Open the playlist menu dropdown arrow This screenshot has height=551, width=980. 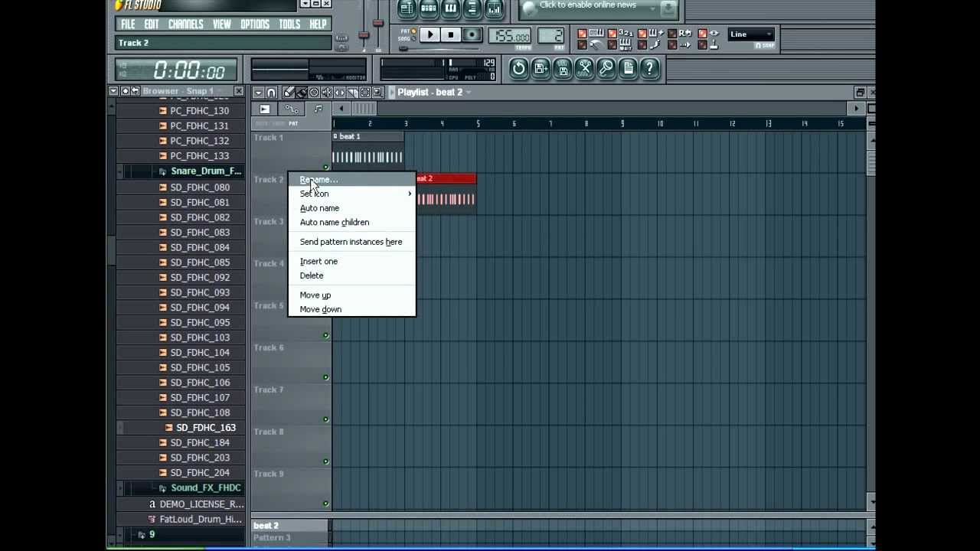click(259, 93)
